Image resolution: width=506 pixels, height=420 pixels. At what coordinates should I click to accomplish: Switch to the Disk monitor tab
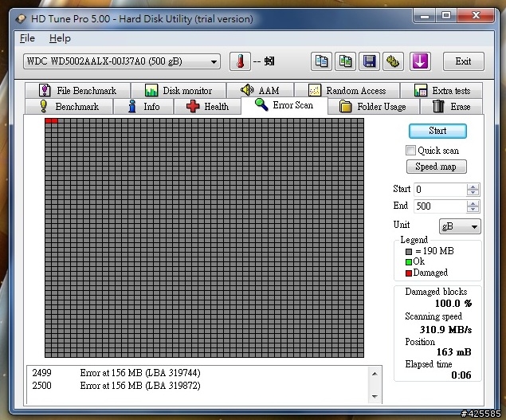pos(178,90)
